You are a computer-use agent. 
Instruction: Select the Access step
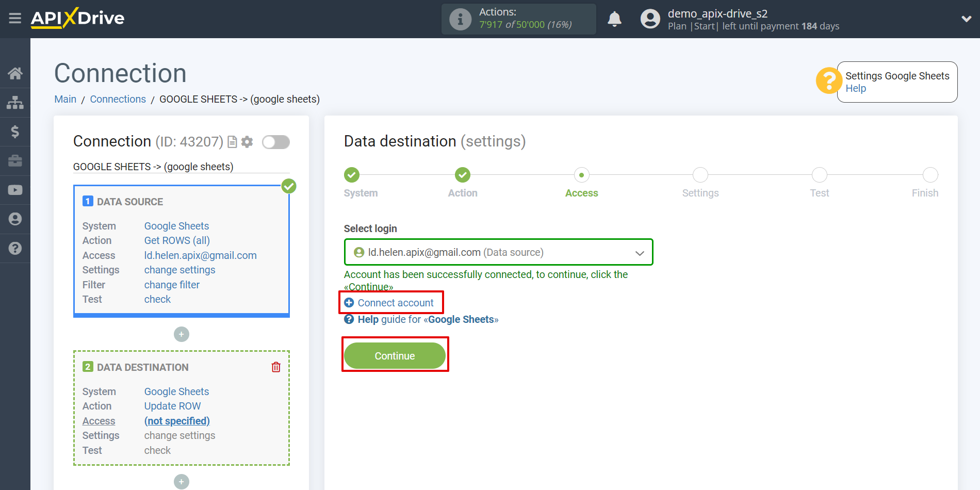(x=581, y=175)
